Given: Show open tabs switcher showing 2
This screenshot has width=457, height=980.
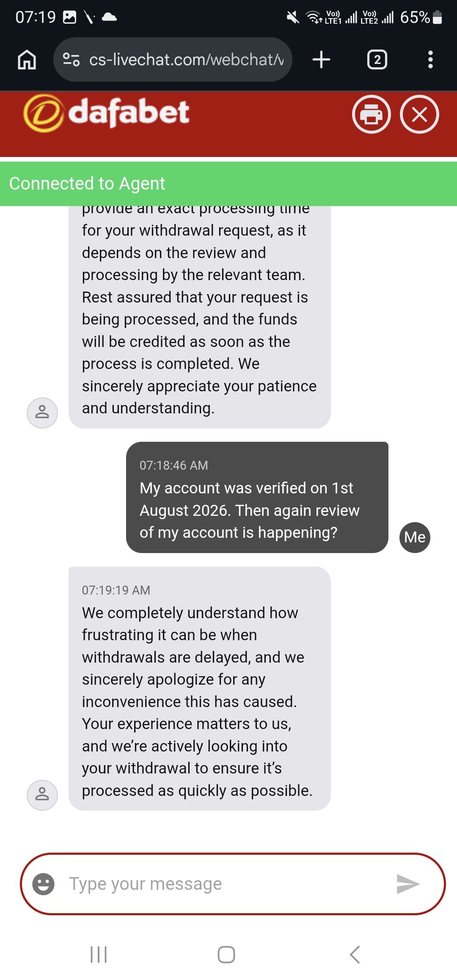Looking at the screenshot, I should point(377,60).
